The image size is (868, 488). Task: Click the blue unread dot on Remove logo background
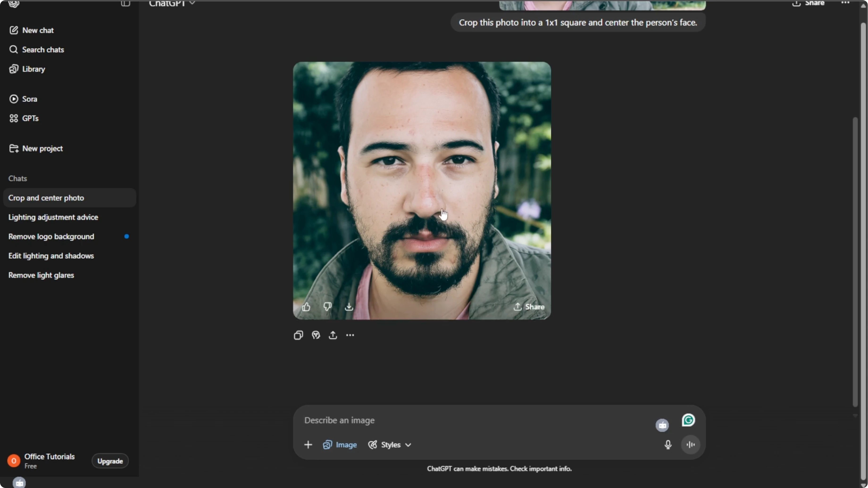(126, 236)
